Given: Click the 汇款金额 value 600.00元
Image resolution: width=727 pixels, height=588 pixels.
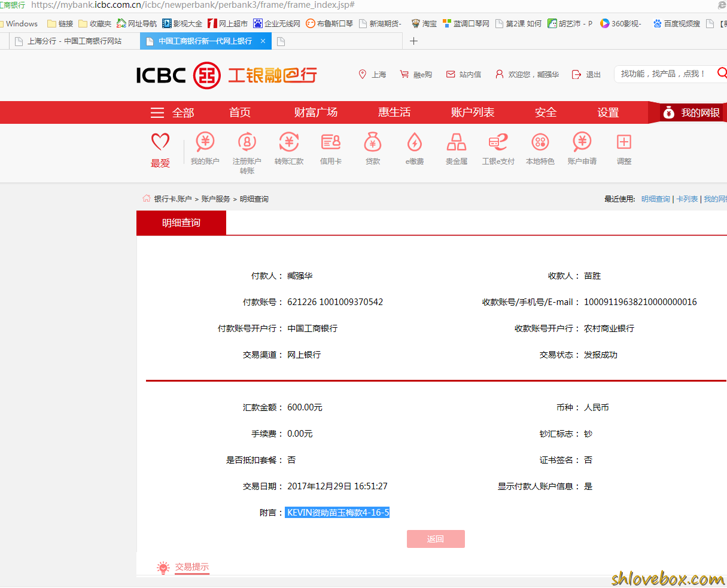Looking at the screenshot, I should [x=305, y=407].
